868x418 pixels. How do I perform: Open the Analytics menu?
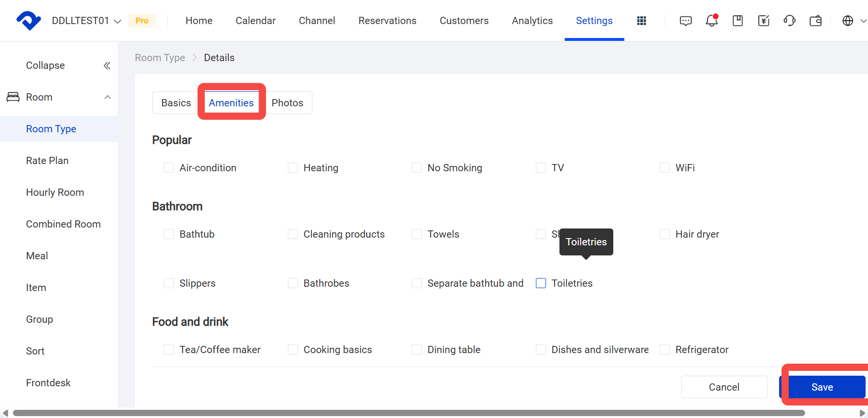coord(532,21)
